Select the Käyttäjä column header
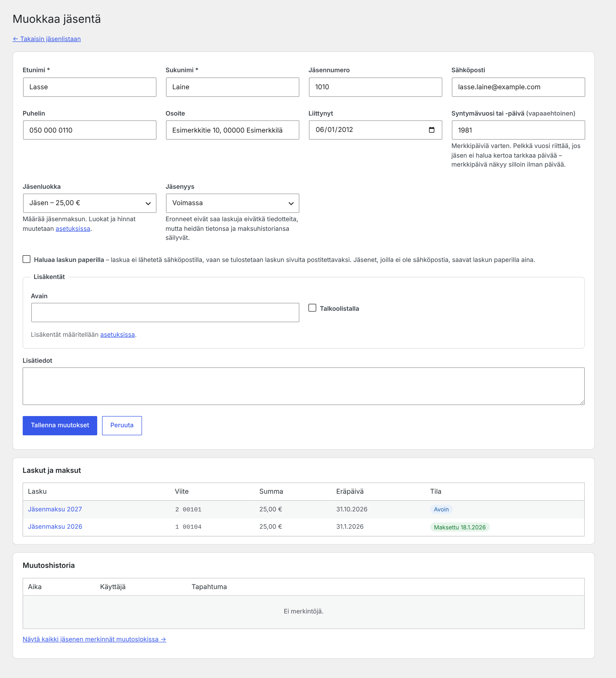This screenshot has height=678, width=616. coord(113,587)
